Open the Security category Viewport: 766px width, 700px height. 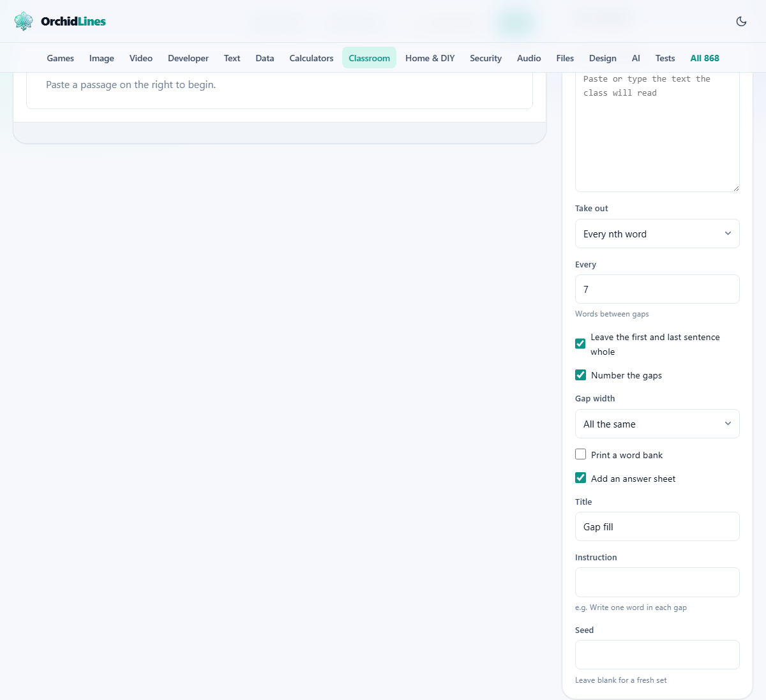(486, 58)
